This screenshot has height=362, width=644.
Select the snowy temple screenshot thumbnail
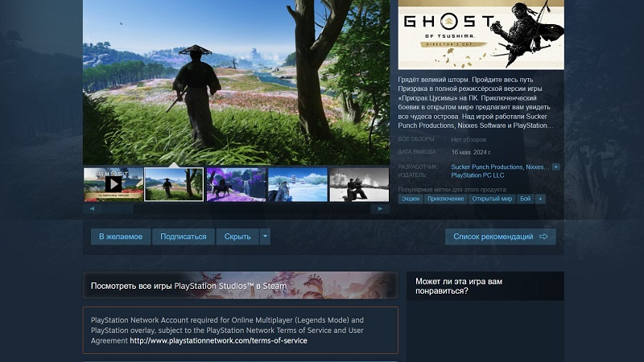[298, 185]
